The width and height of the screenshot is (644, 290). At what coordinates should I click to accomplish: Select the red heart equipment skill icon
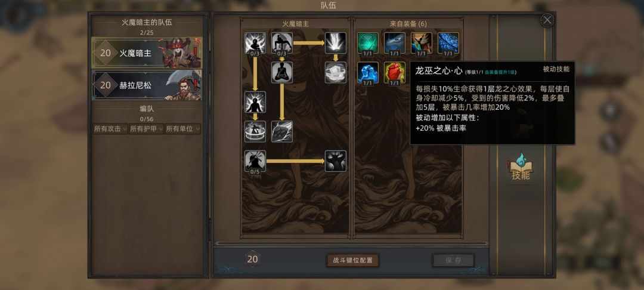394,72
